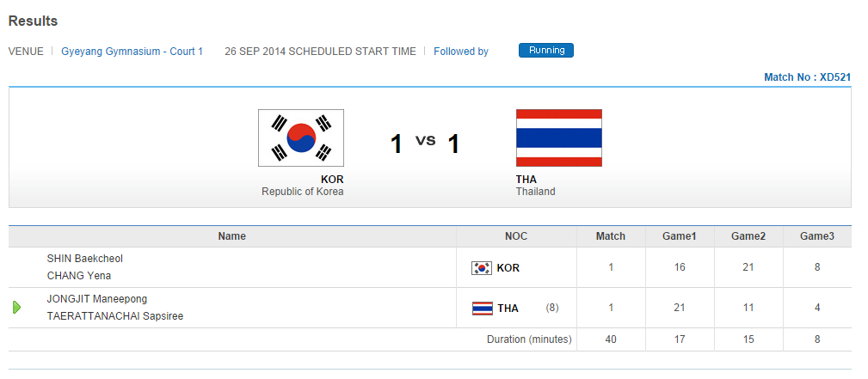The width and height of the screenshot is (868, 379).
Task: Click the small Thailand flag in table
Action: click(483, 309)
